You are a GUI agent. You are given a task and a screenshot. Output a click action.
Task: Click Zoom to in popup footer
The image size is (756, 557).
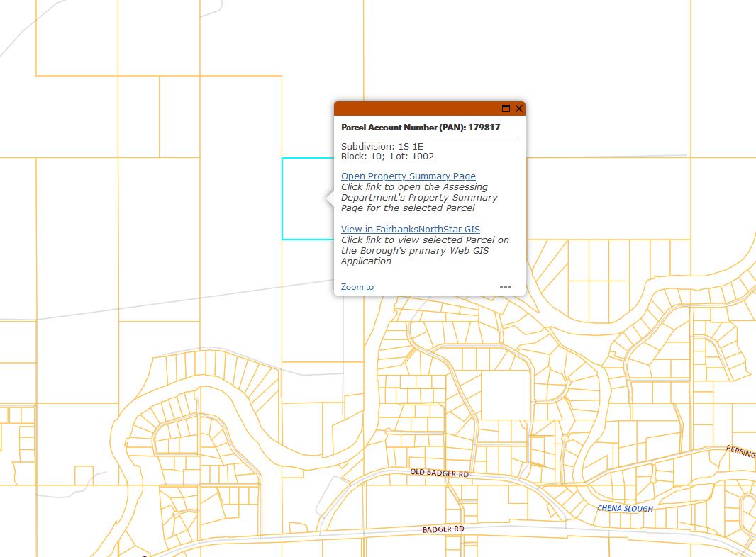tap(357, 287)
